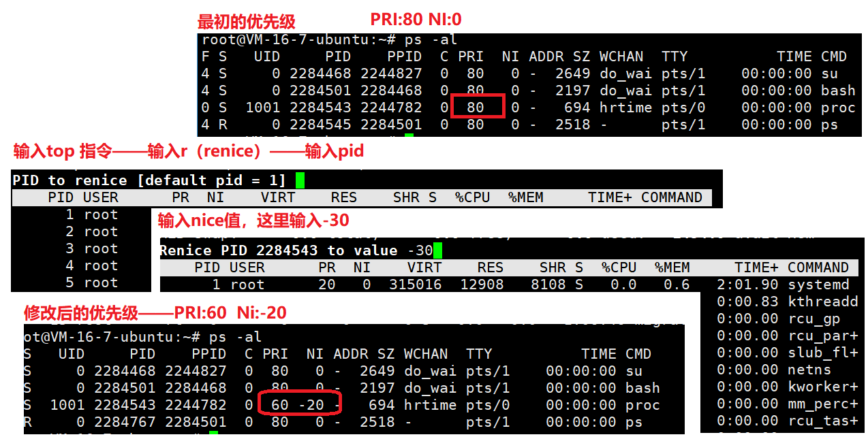Screen dimensions: 868x437
Task: Select the WCHAN column header in top ps output
Action: (x=621, y=56)
